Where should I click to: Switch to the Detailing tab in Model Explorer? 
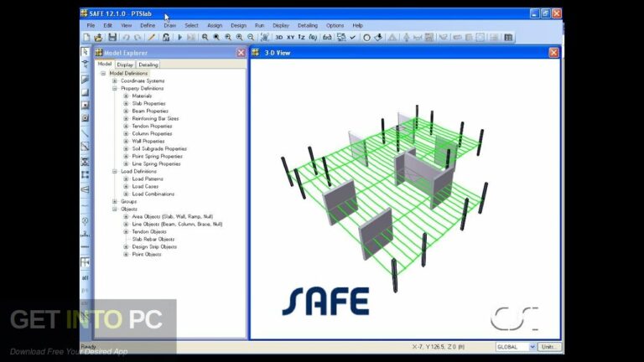point(148,65)
